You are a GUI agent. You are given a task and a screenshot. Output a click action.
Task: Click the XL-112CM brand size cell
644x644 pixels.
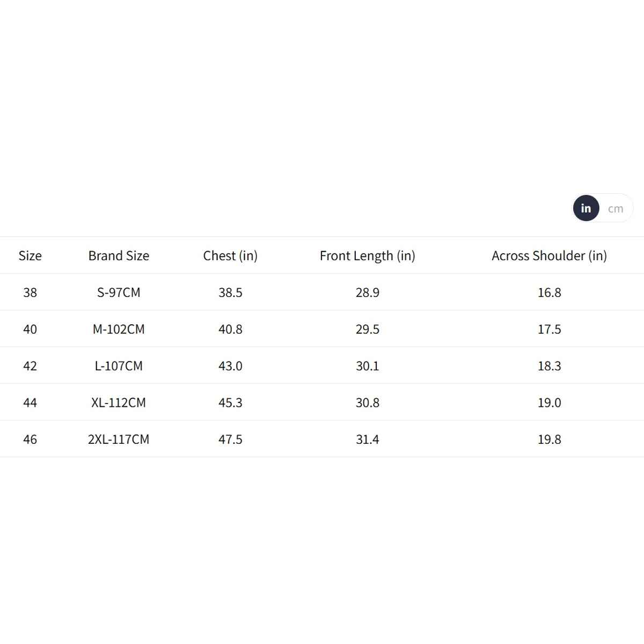119,402
